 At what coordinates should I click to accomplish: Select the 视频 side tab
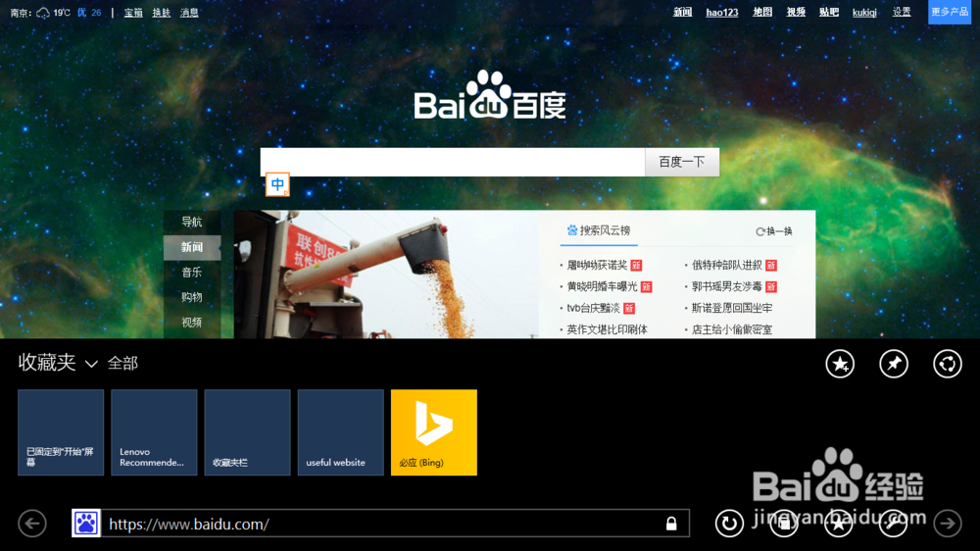[192, 323]
